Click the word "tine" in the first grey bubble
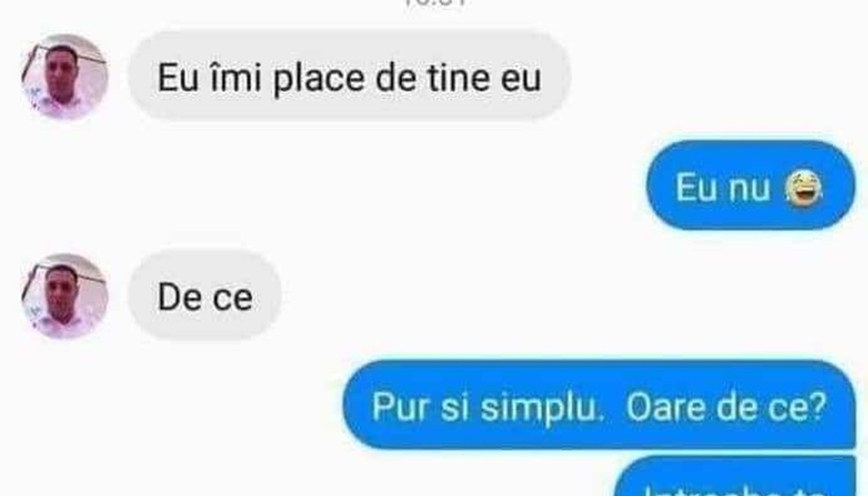 (453, 77)
